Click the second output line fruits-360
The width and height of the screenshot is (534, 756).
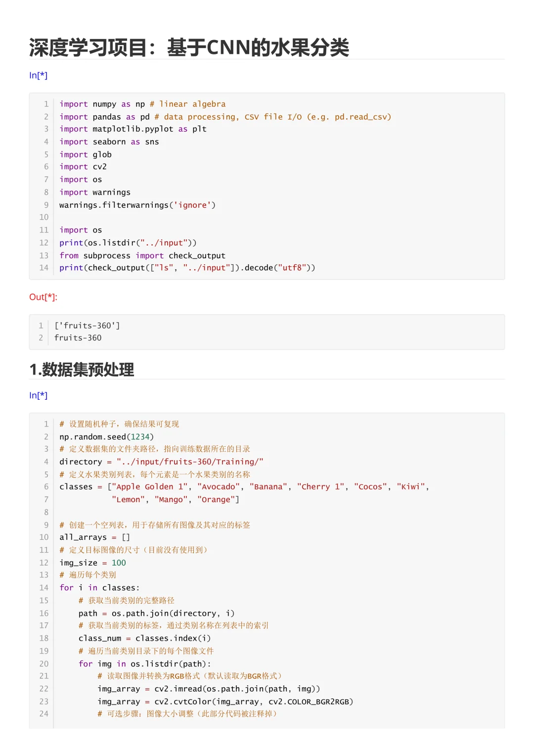(x=78, y=337)
